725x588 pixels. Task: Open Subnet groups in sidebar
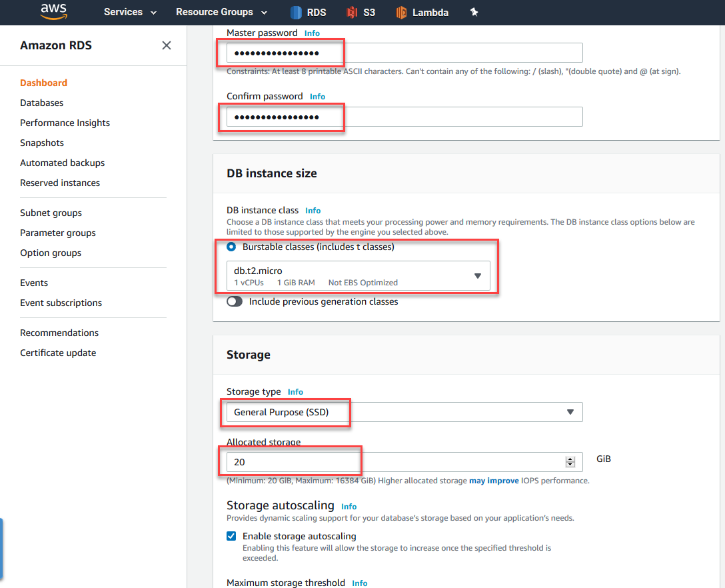(x=51, y=213)
